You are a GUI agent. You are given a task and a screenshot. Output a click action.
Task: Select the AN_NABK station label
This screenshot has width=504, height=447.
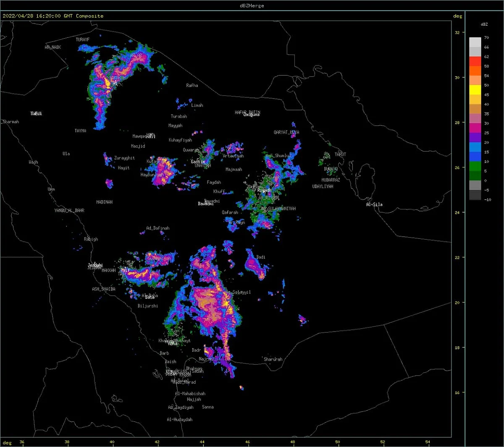(53, 47)
